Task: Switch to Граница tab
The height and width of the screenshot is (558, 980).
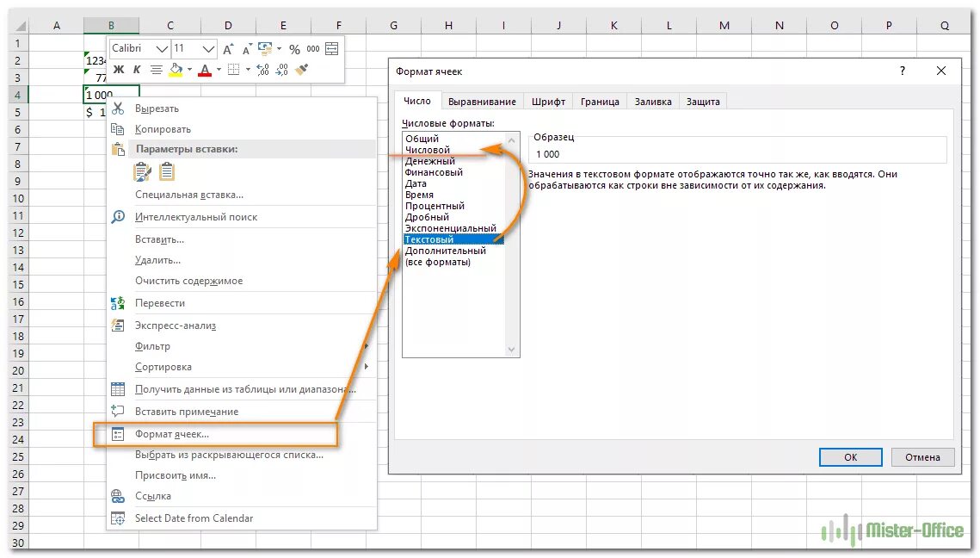Action: click(600, 102)
